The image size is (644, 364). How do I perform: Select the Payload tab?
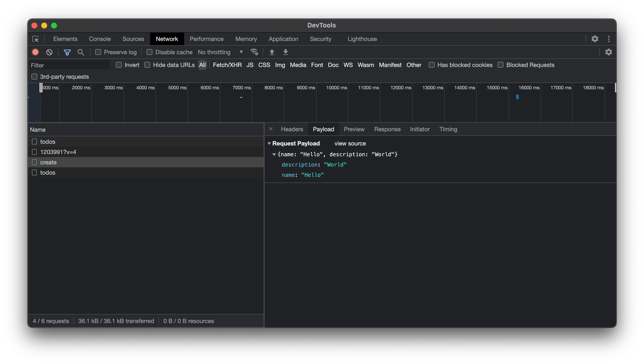pyautogui.click(x=323, y=129)
